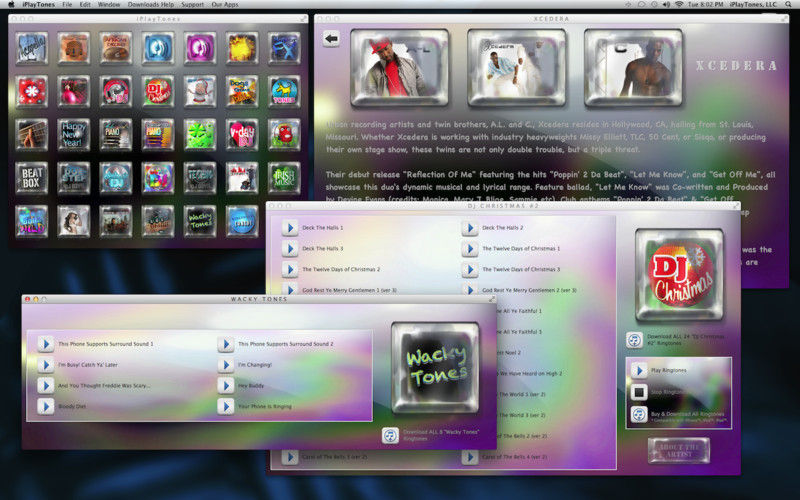
Task: Play 'The Twelve Days of Christmas 1'
Action: tap(470, 248)
